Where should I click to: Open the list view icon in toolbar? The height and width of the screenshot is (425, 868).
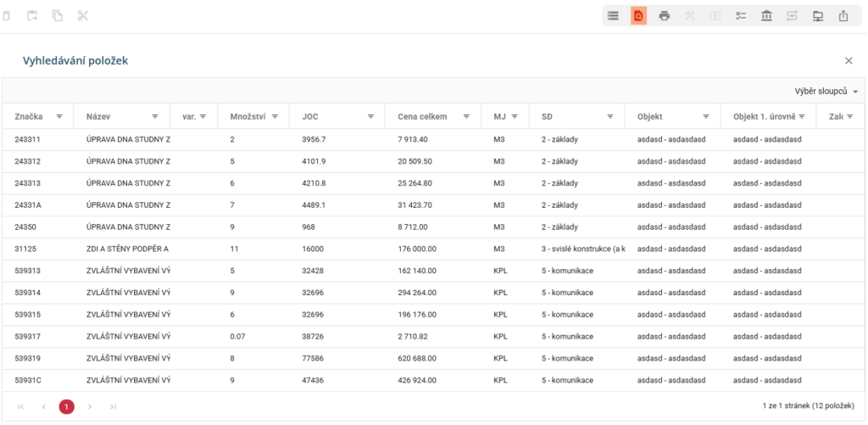click(613, 16)
